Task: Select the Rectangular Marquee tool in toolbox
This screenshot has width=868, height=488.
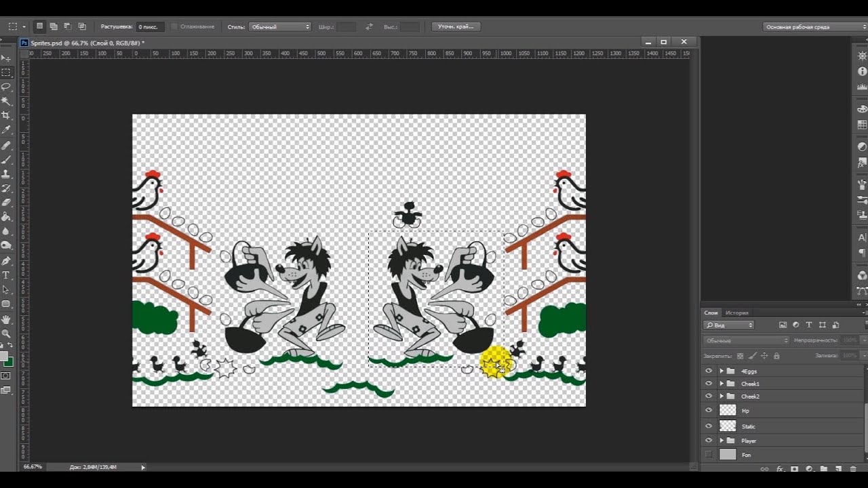Action: pyautogui.click(x=6, y=73)
